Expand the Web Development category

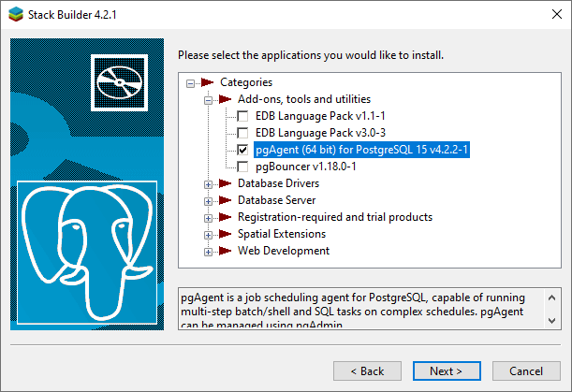[208, 252]
